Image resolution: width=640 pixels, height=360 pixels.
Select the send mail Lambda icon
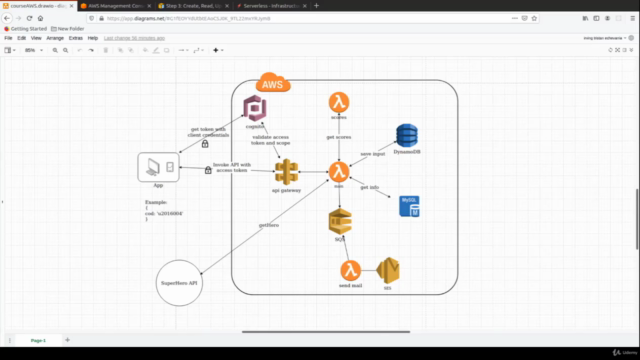[x=350, y=271]
